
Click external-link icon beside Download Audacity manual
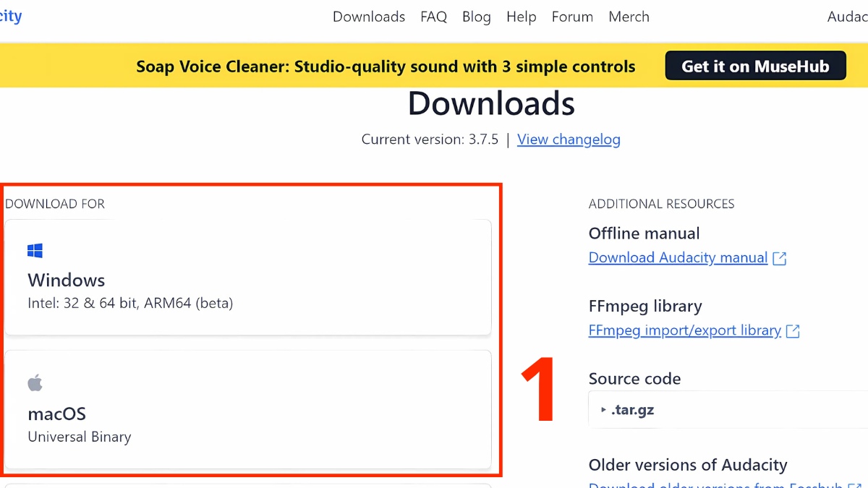[780, 259]
